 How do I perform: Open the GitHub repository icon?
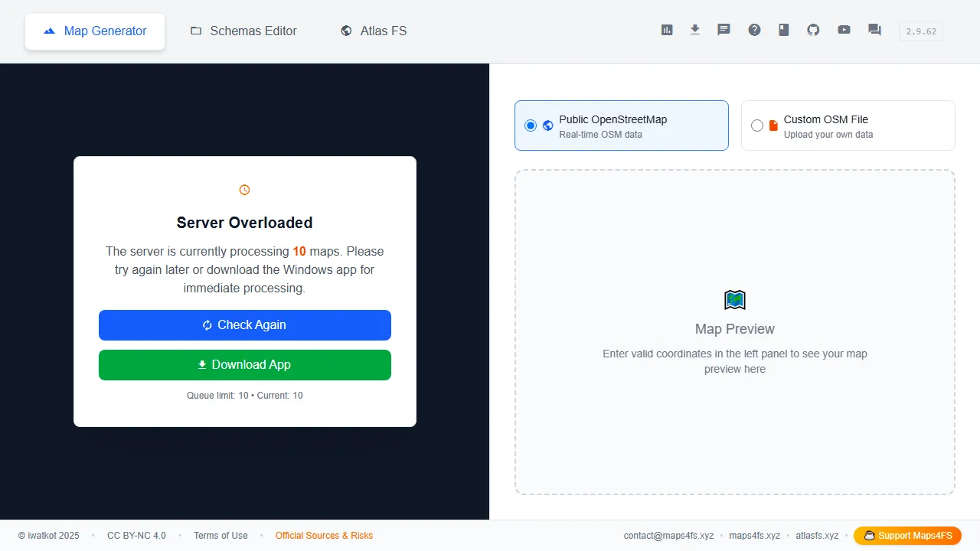pos(813,30)
